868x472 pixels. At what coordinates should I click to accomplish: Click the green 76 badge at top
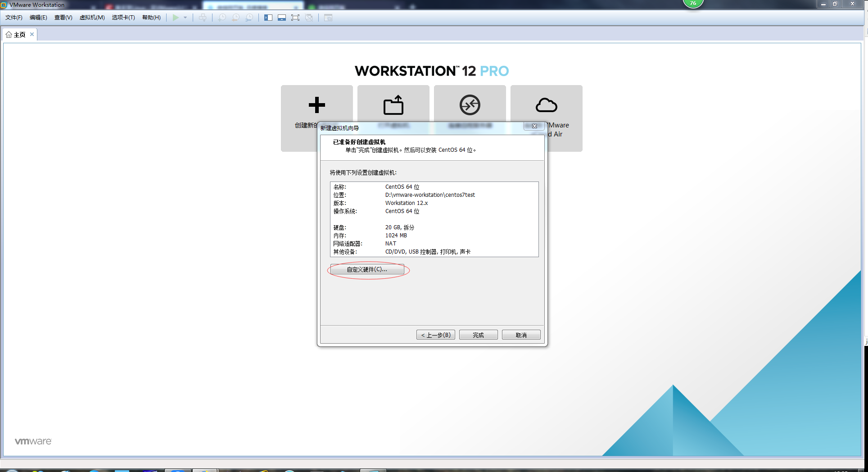[693, 3]
